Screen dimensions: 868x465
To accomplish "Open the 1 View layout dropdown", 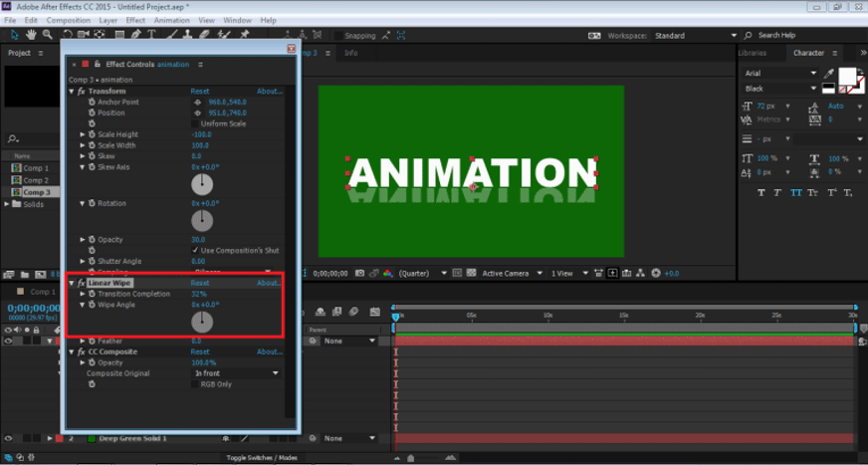I will 569,273.
